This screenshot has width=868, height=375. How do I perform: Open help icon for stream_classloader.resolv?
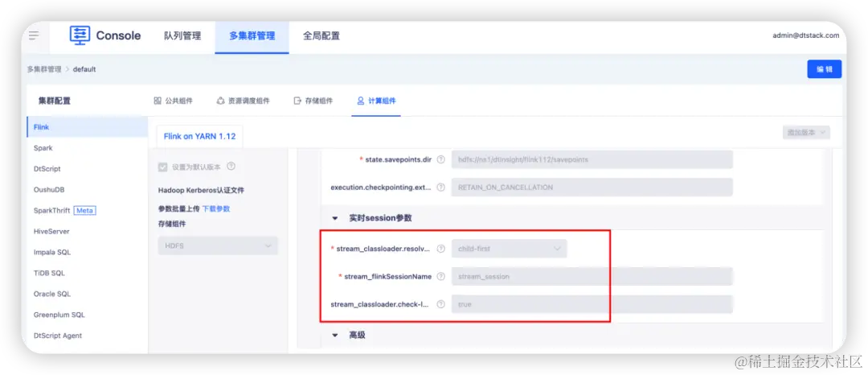pos(440,249)
